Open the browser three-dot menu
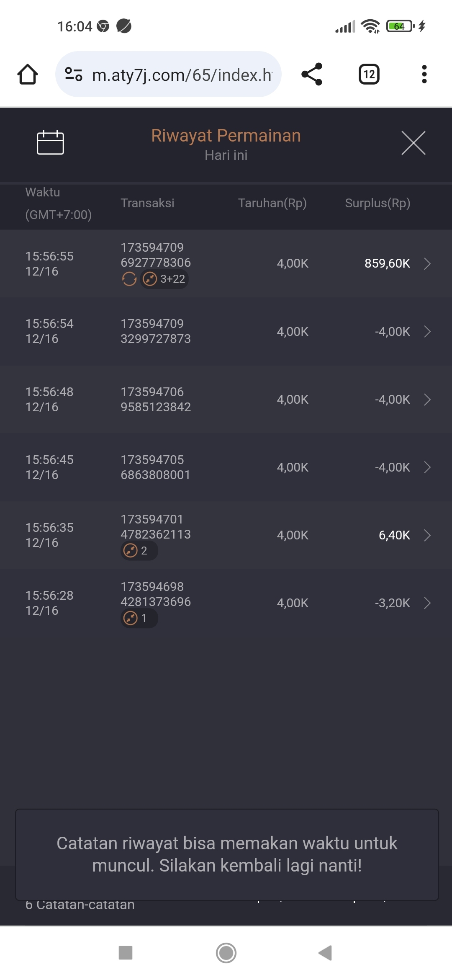Viewport: 452px width, 980px height. (x=424, y=75)
